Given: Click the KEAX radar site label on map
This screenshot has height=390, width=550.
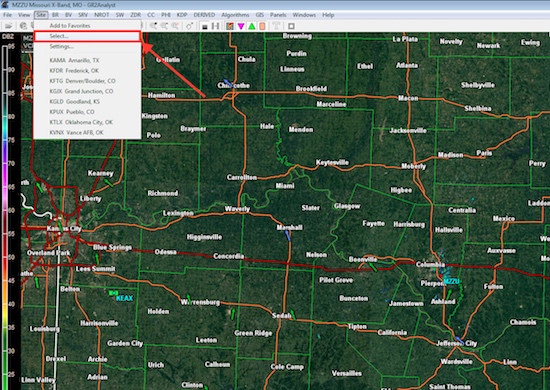Looking at the screenshot, I should 125,298.
